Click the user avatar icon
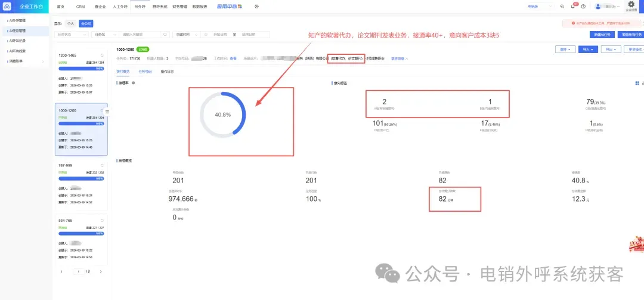The width and height of the screenshot is (644, 300). tap(598, 7)
